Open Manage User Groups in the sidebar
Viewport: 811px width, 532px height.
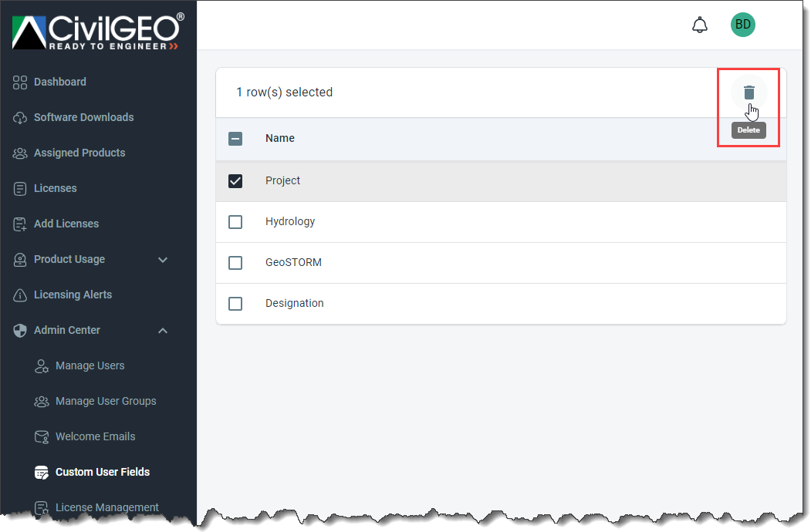pyautogui.click(x=106, y=401)
